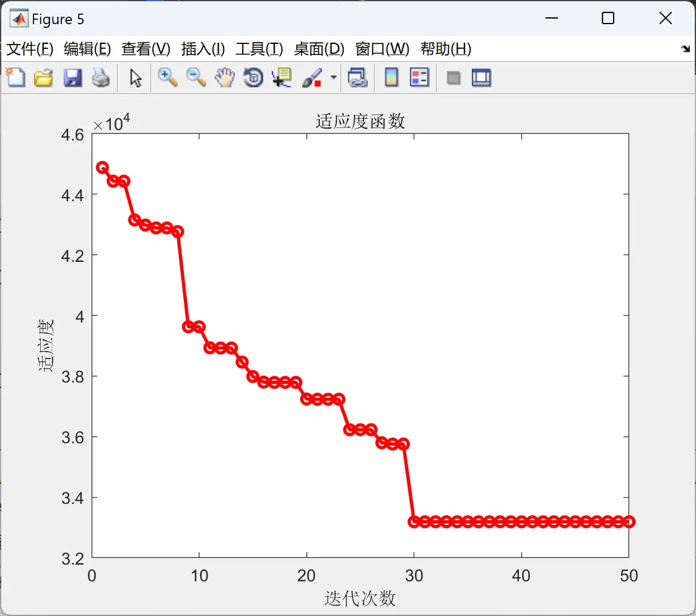Open the 窗口(W) menu

382,49
